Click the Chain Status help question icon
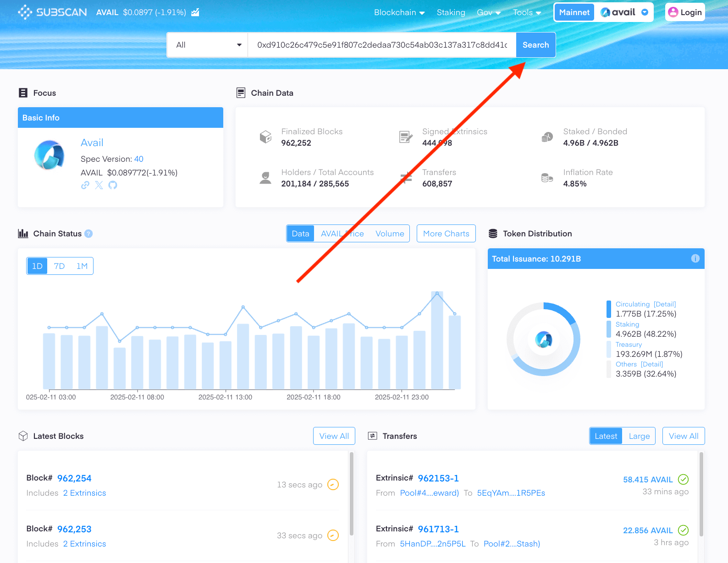Viewport: 728px width, 563px height. point(88,234)
